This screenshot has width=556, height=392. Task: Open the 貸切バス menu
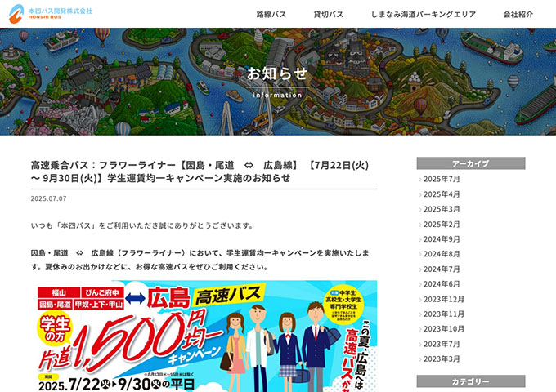tap(329, 15)
